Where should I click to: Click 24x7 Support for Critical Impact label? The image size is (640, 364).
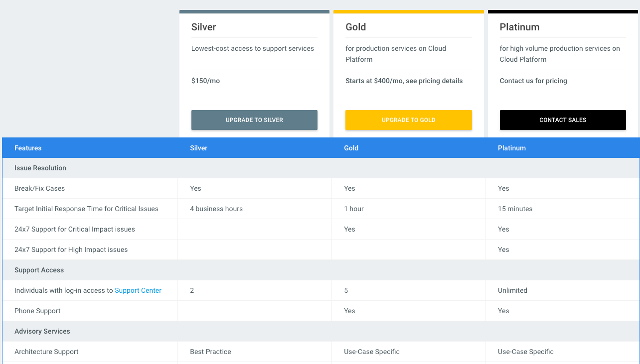click(75, 229)
